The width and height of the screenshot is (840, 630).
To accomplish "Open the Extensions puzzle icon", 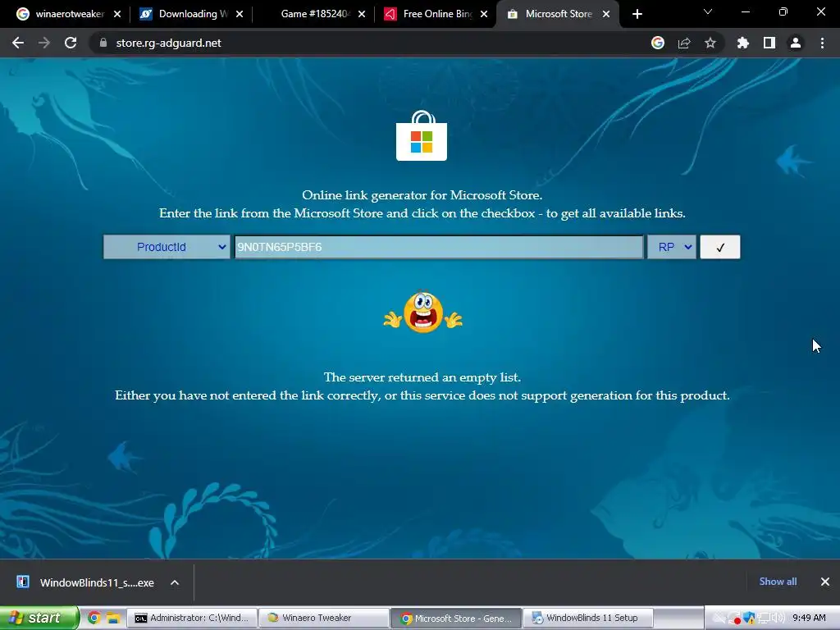I will point(743,43).
